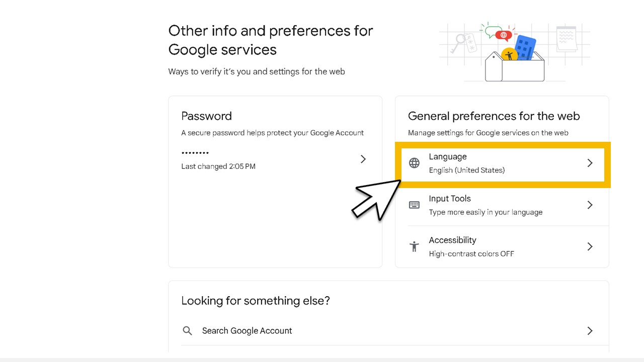This screenshot has width=644, height=362.
Task: Click the keyboard icon beside Input Tools
Action: (414, 205)
